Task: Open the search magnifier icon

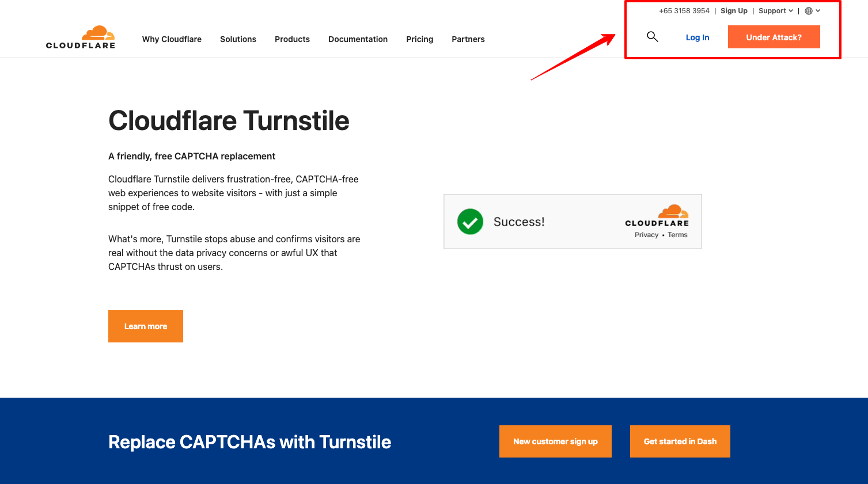Action: tap(652, 37)
